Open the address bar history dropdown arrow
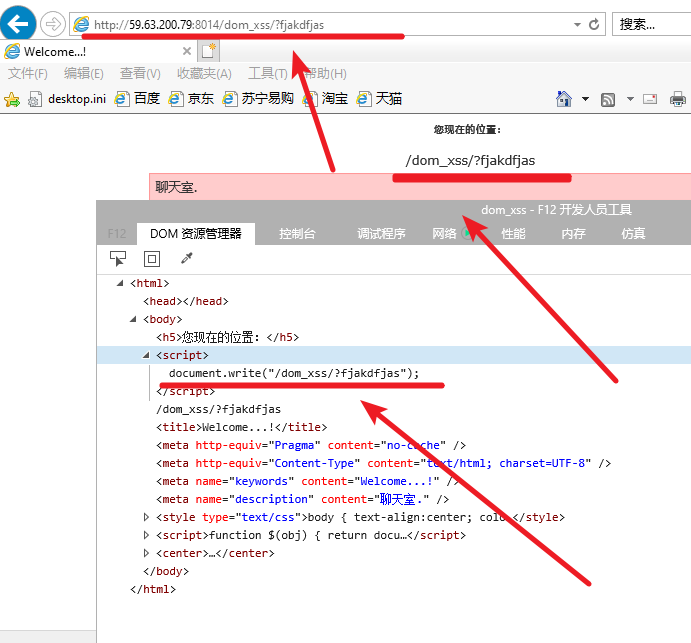Image resolution: width=691 pixels, height=643 pixels. 577,25
